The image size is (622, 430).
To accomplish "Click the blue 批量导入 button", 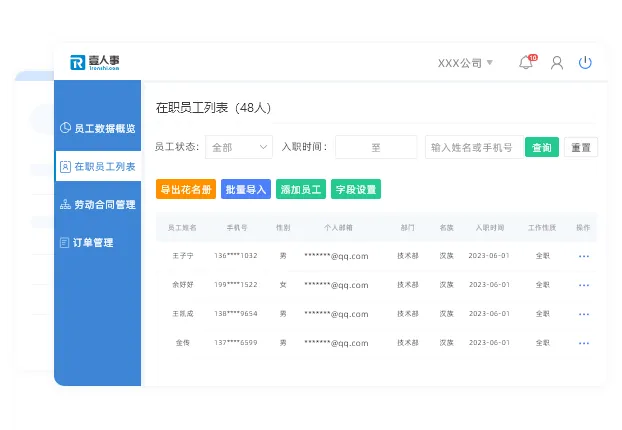I will pos(246,189).
